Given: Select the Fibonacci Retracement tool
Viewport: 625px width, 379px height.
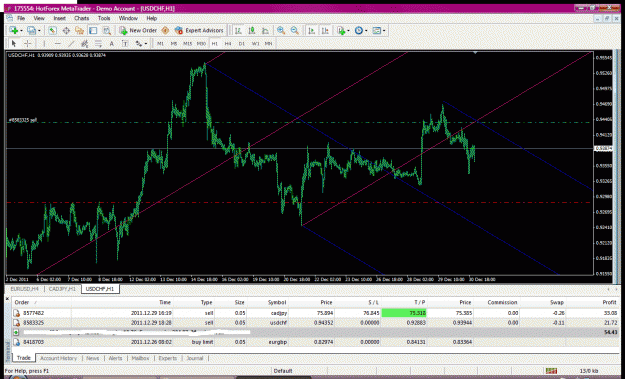Looking at the screenshot, I should point(98,43).
